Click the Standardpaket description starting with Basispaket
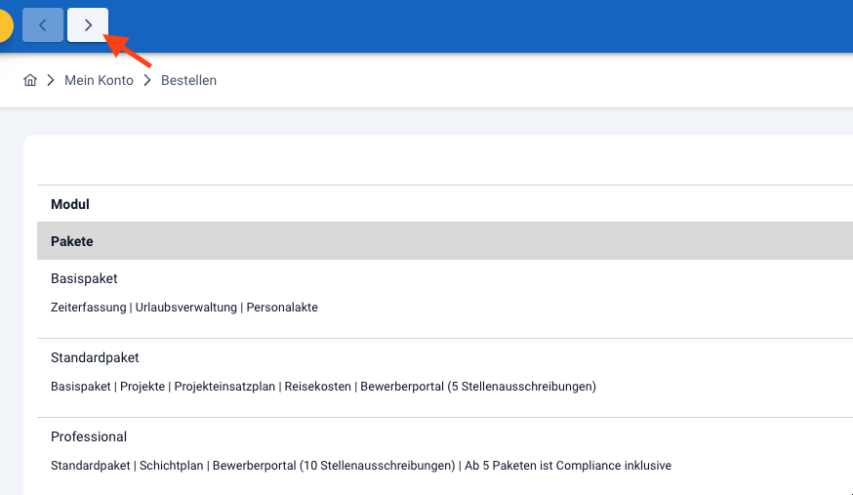853x495 pixels. click(x=323, y=386)
